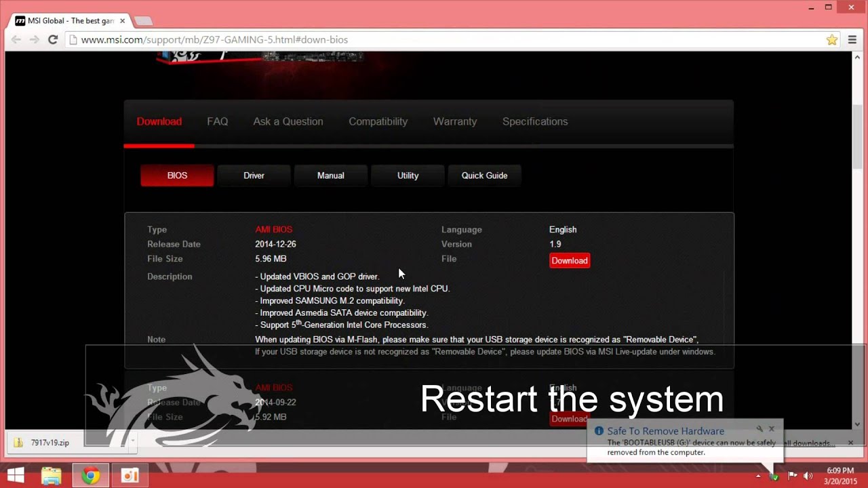This screenshot has height=488, width=868.
Task: Click the file size 5.96 MB text
Action: click(x=271, y=259)
